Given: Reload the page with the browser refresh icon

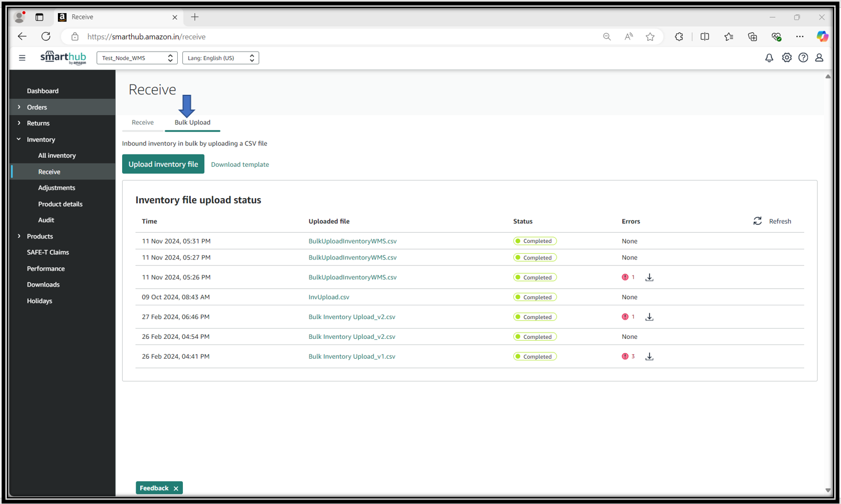Looking at the screenshot, I should [46, 36].
